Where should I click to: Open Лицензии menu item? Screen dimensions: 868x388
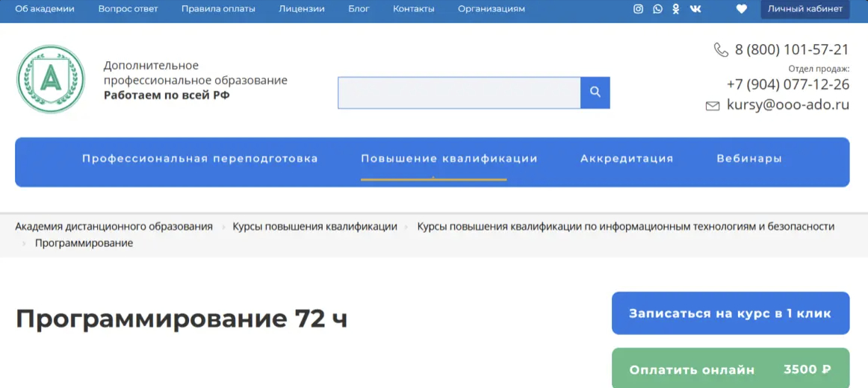click(x=302, y=9)
